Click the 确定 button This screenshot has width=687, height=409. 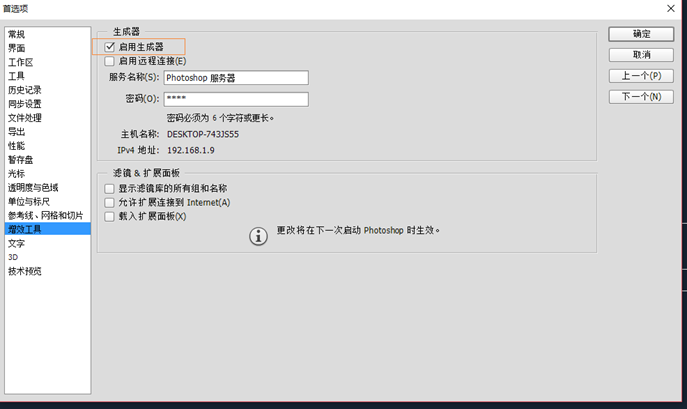(x=641, y=34)
